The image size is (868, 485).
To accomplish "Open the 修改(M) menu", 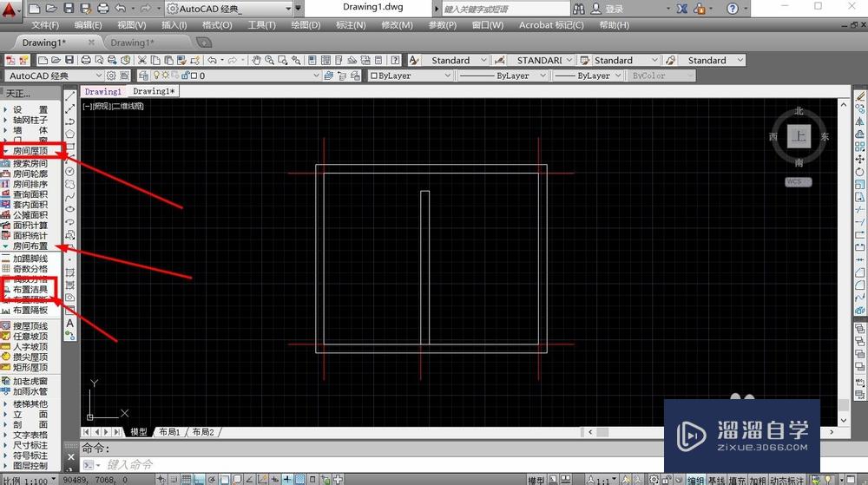I will click(x=397, y=25).
